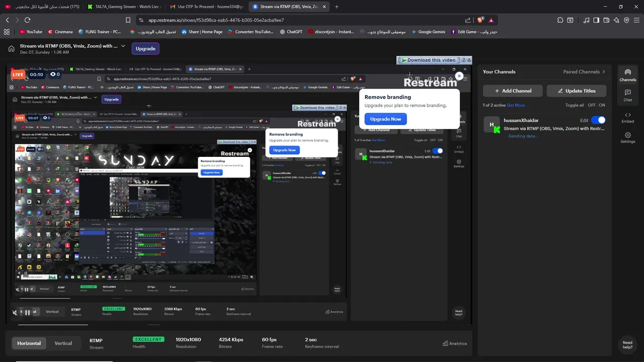The image size is (644, 362).
Task: Open the browser extensions puzzle icon
Action: coord(560,20)
